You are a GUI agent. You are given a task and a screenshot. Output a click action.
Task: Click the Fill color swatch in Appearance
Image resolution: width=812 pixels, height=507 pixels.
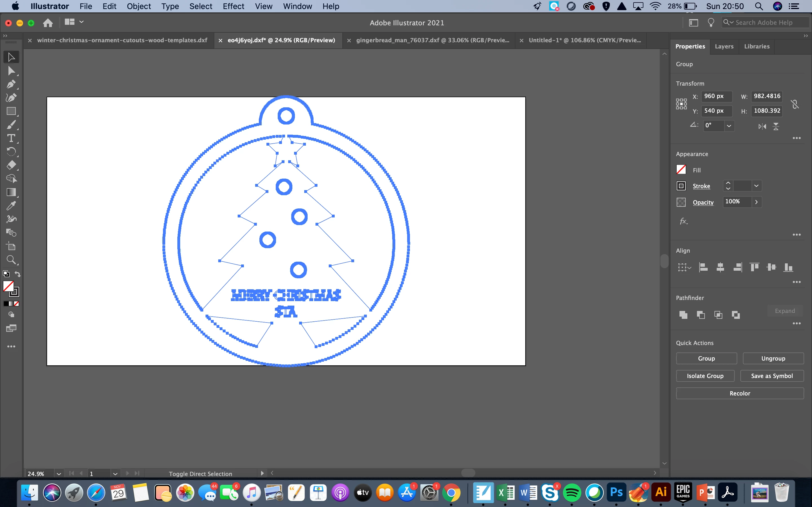(x=681, y=170)
